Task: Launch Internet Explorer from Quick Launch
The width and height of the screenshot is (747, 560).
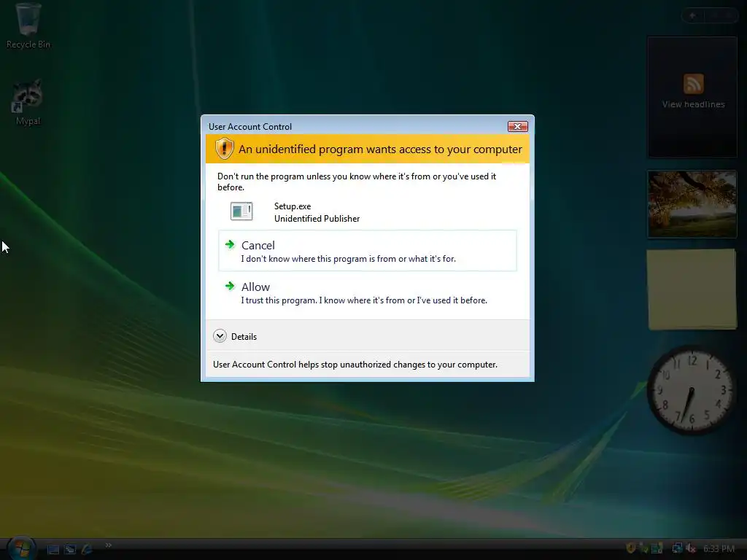Action: (88, 550)
